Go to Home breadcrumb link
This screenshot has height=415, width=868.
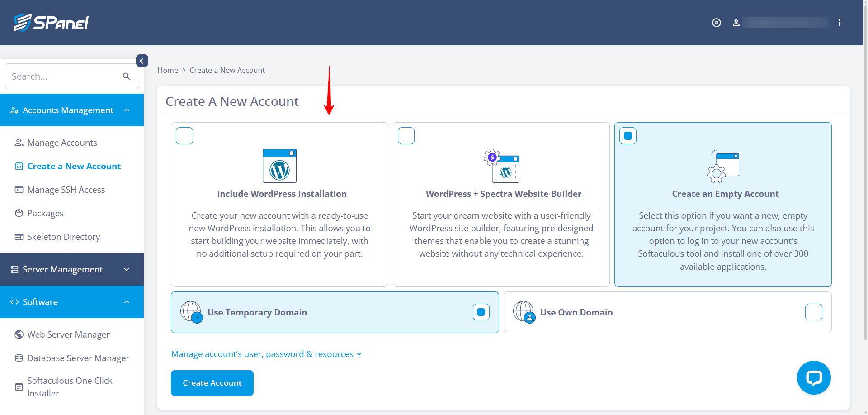(168, 70)
